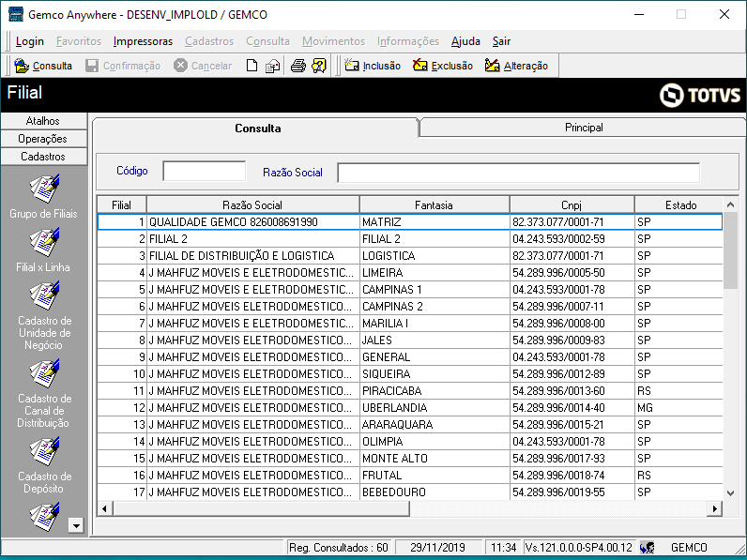747x560 pixels.
Task: Open Cadastro de Unidade de Negócio icon
Action: tap(44, 295)
